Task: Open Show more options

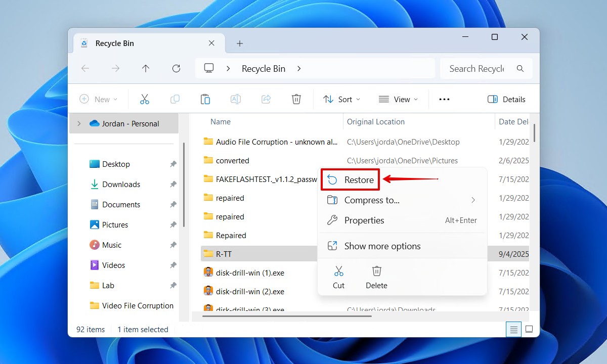Action: tap(382, 246)
